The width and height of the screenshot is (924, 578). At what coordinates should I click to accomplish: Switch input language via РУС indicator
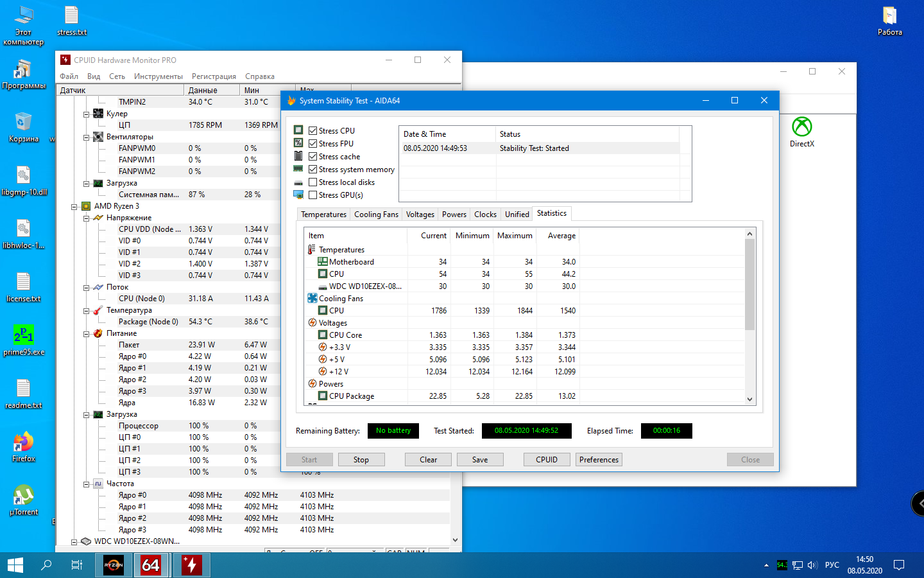coord(832,565)
